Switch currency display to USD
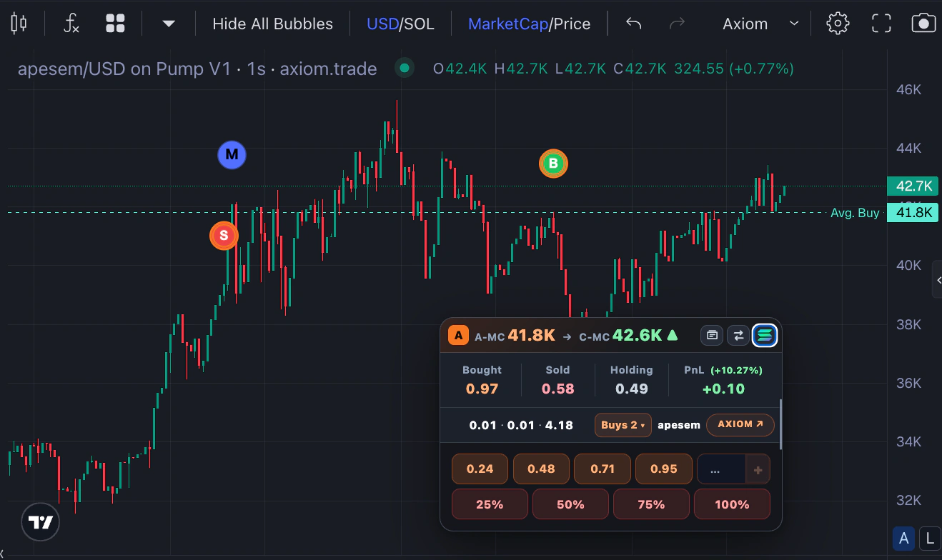 tap(382, 24)
